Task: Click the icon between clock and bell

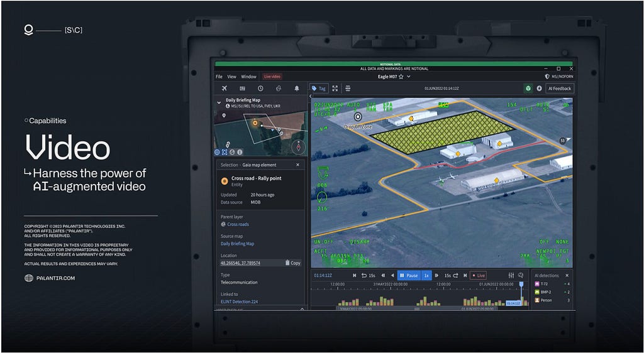Action: (279, 89)
